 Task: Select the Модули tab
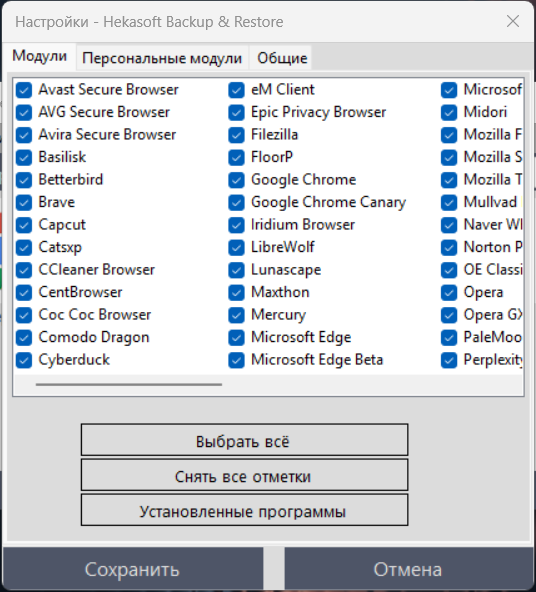pos(40,56)
